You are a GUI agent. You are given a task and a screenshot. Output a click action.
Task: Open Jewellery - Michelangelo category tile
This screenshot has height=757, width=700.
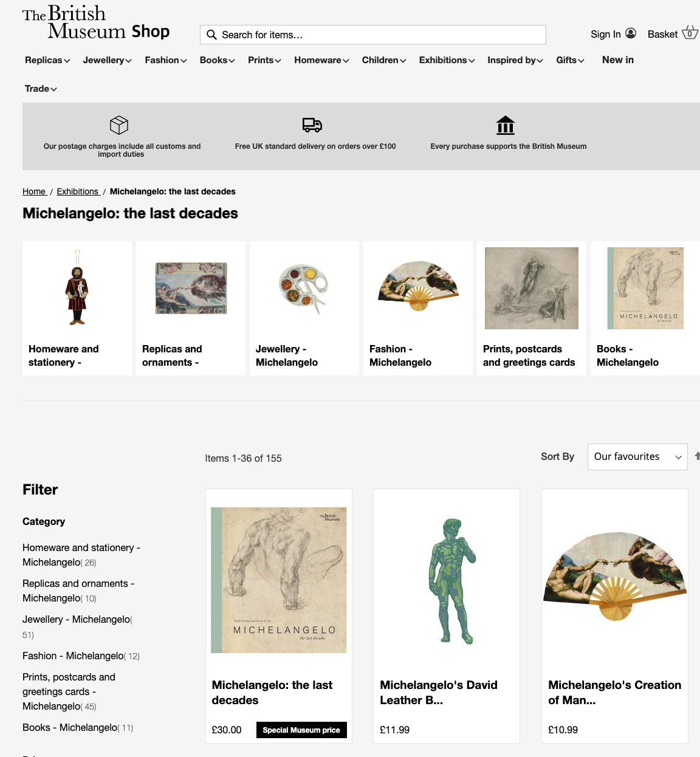[304, 308]
